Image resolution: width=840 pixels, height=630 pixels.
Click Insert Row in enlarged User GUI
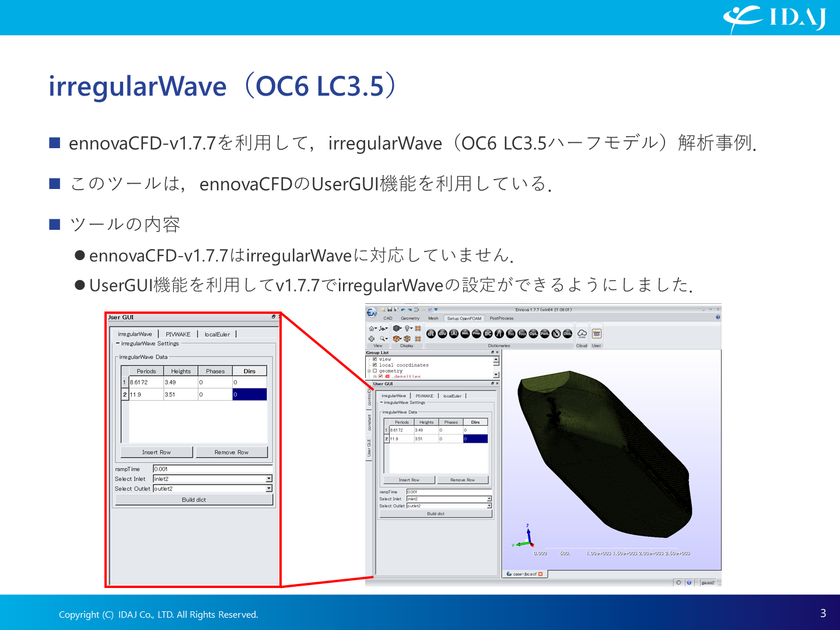click(156, 452)
